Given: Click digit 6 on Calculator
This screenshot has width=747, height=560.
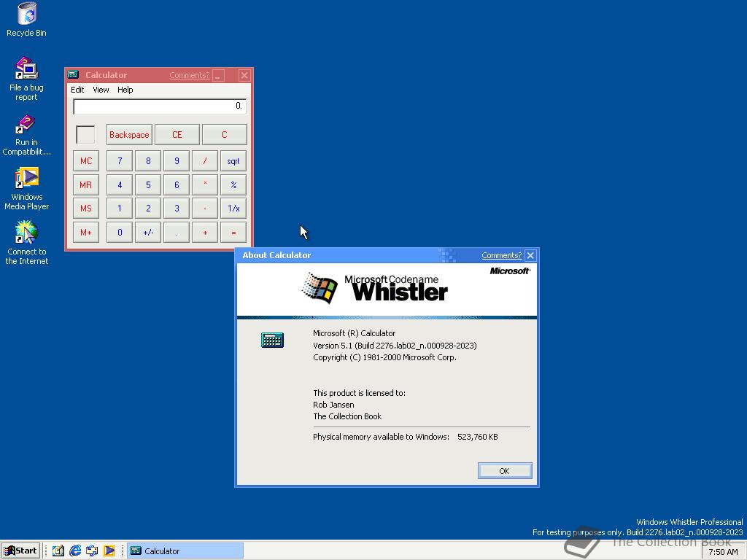Looking at the screenshot, I should pos(177,184).
